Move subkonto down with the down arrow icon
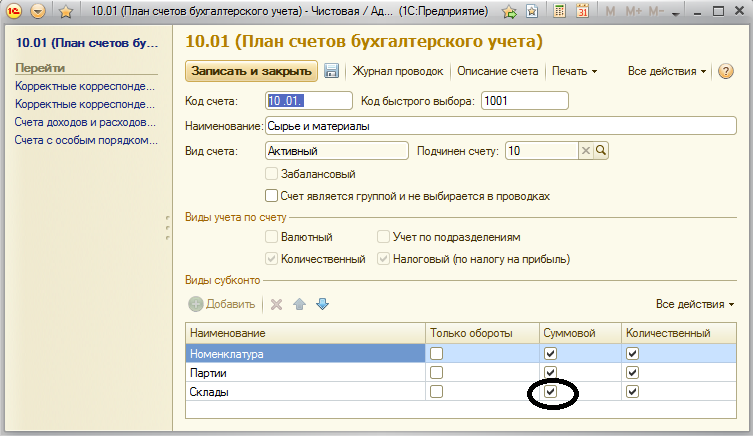Viewport: 753px width, 436px height. tap(323, 304)
